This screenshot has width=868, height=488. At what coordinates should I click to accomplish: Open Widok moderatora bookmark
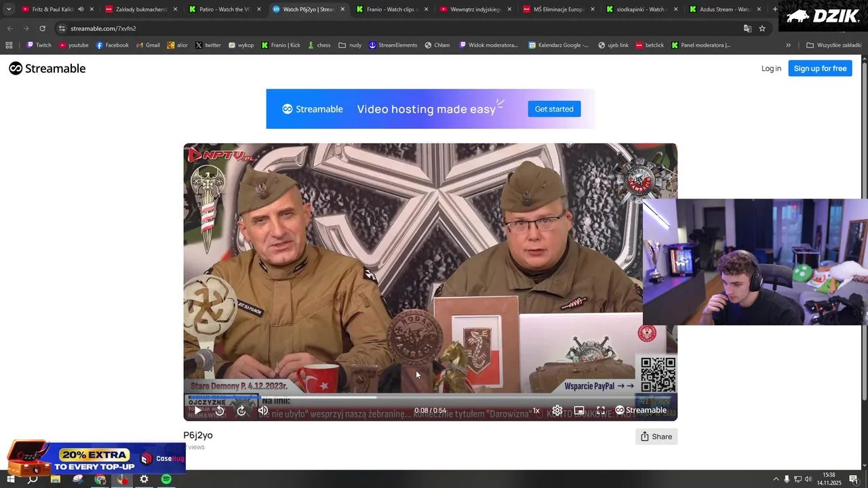click(488, 45)
